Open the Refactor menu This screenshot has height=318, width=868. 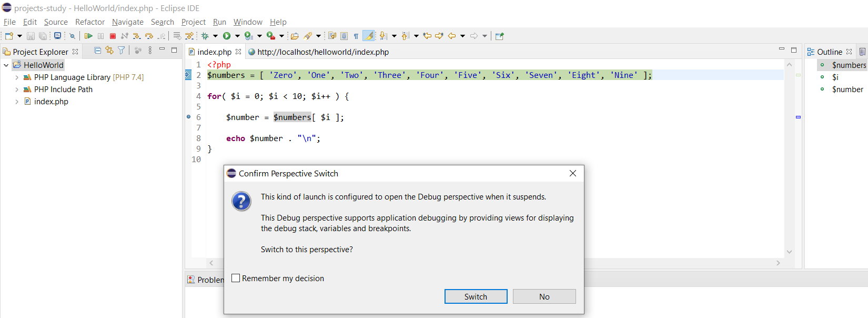click(x=90, y=22)
